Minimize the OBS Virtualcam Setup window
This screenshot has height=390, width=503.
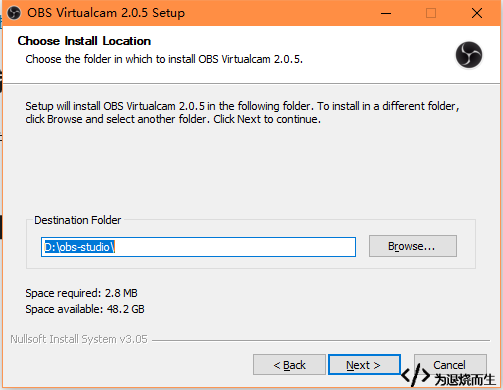coord(386,13)
